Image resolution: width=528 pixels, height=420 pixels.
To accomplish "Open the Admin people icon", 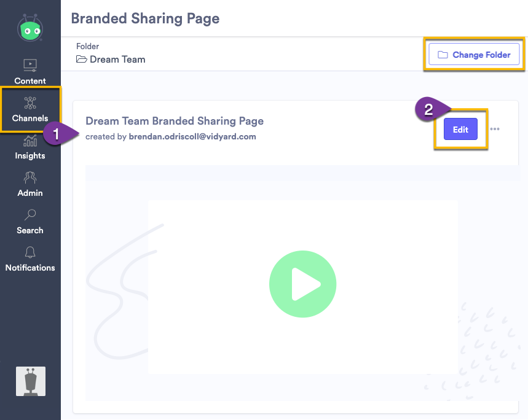I will pos(30,178).
